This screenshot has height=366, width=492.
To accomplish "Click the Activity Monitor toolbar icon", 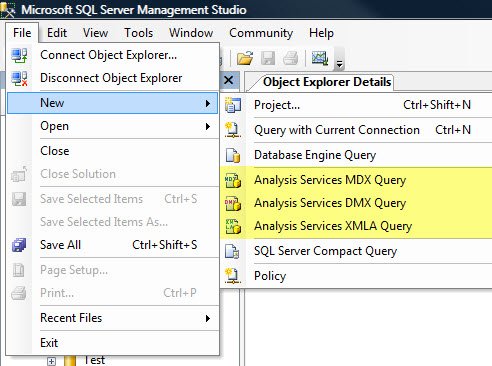I will [x=320, y=58].
